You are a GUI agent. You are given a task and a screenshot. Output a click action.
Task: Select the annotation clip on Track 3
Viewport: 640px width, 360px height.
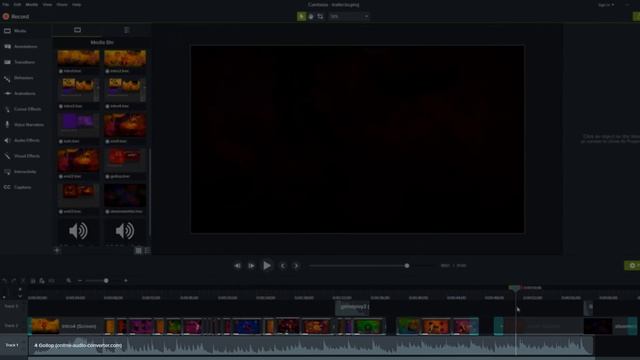(352, 308)
